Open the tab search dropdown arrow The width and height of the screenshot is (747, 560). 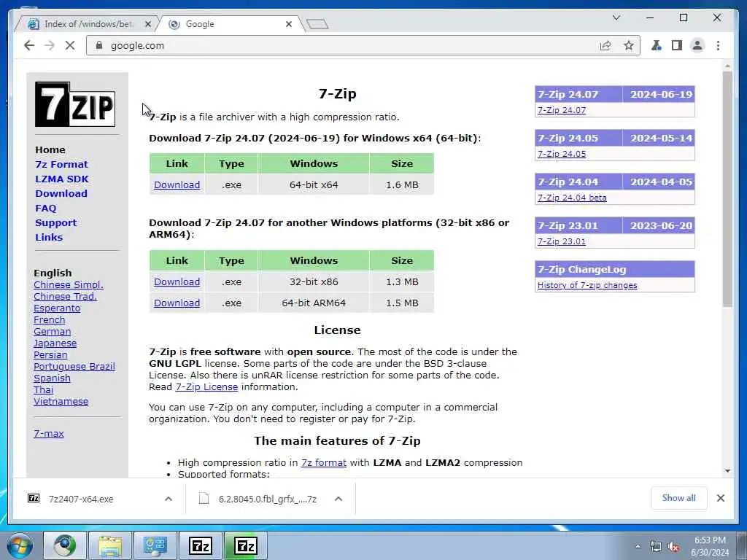[616, 17]
